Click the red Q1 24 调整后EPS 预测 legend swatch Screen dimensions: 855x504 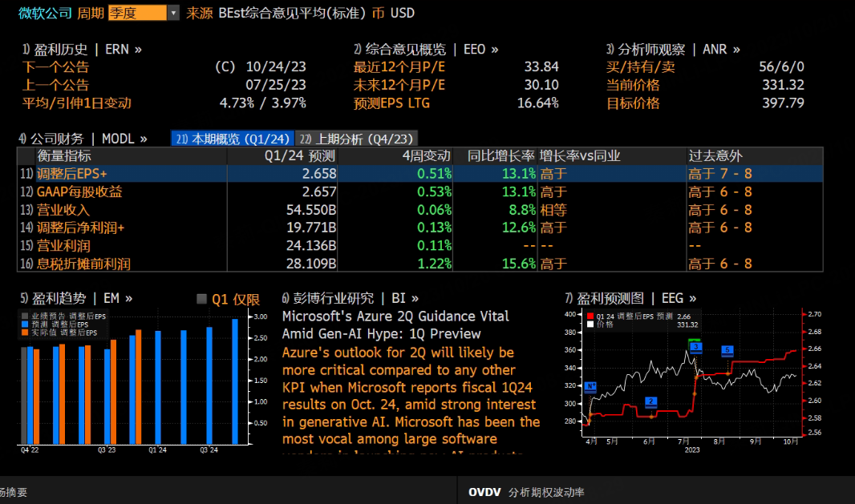coord(590,316)
